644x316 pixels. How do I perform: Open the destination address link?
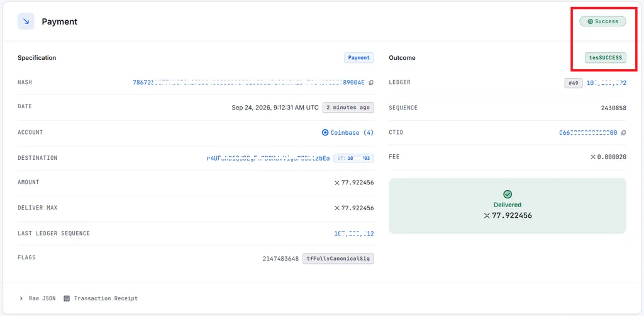(x=268, y=158)
